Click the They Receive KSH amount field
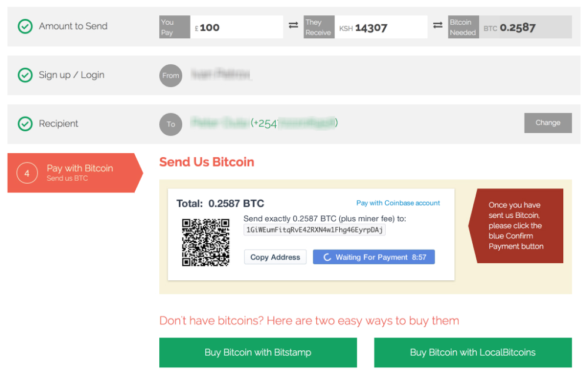The width and height of the screenshot is (588, 375). pyautogui.click(x=381, y=27)
